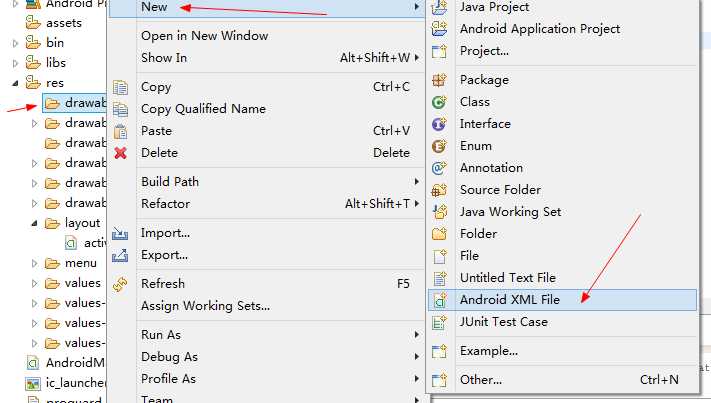Open the New submenu

point(267,8)
